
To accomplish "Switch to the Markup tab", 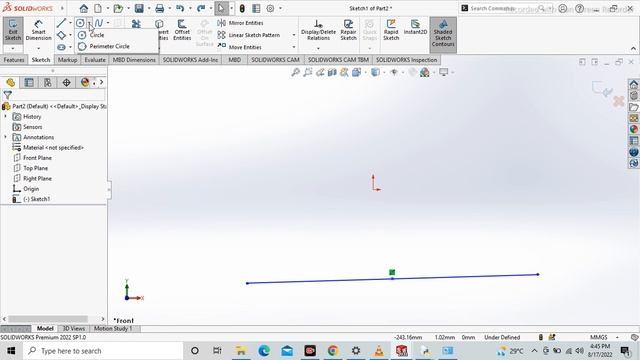I will click(x=67, y=60).
